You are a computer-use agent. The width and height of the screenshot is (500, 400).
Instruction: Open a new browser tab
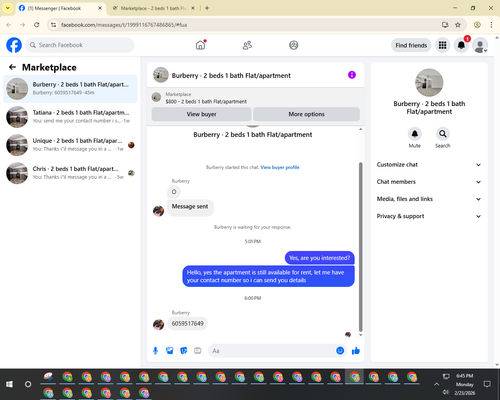tap(207, 8)
